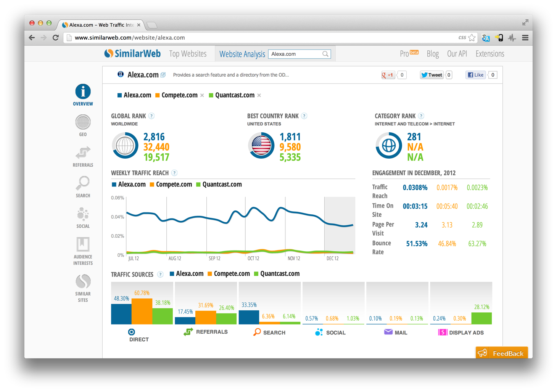Image resolution: width=557 pixels, height=392 pixels.
Task: Click the United States flag rank graphic
Action: (x=261, y=145)
